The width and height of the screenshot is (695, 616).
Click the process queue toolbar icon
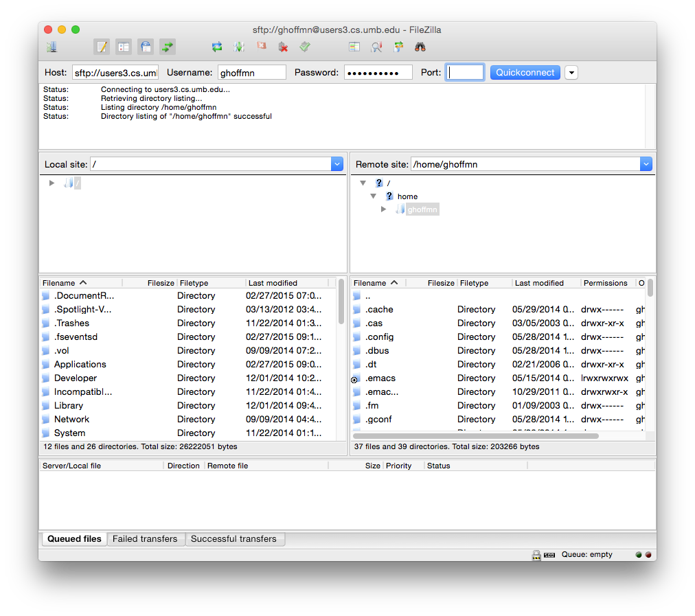[x=239, y=47]
